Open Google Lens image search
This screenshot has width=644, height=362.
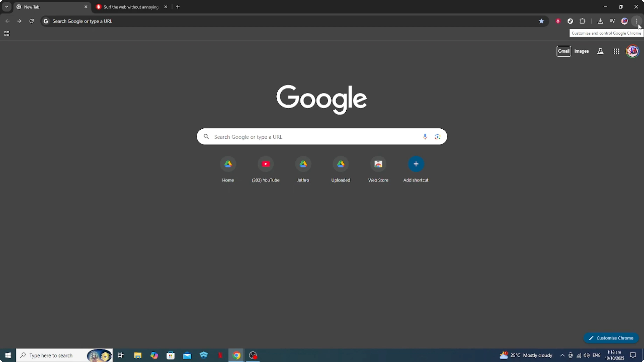click(437, 137)
